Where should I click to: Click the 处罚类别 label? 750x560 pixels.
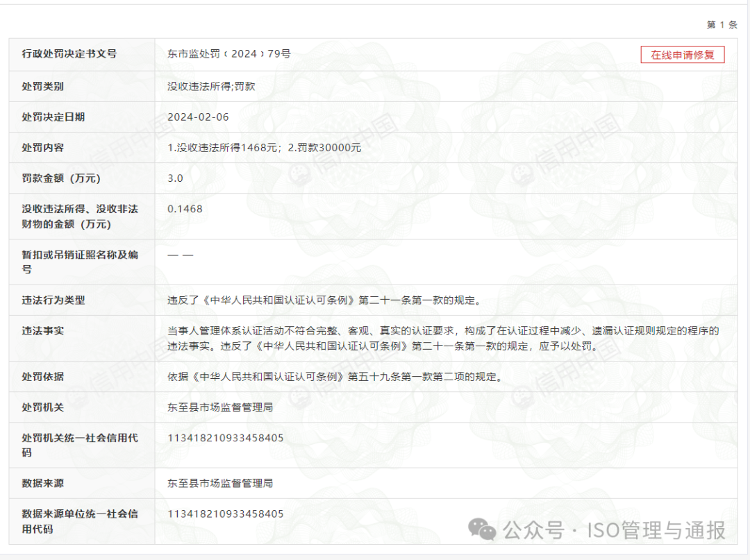42,86
